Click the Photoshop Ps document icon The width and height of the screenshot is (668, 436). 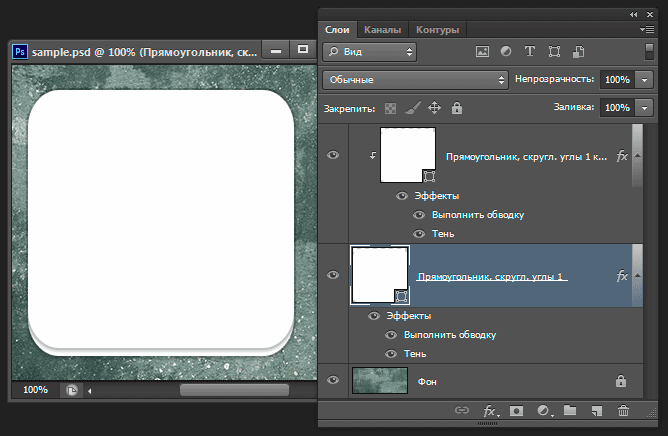click(x=20, y=52)
